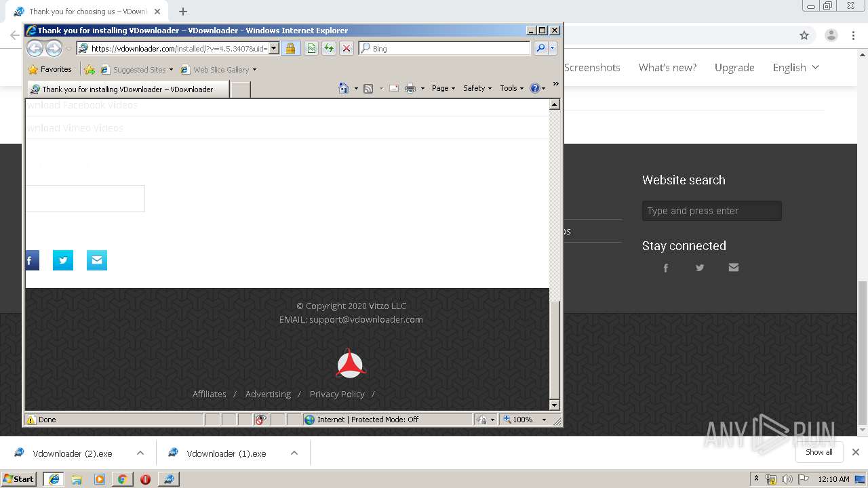Select the VDownloader IE page tab
Viewport: 868px width, 488px height.
click(127, 89)
